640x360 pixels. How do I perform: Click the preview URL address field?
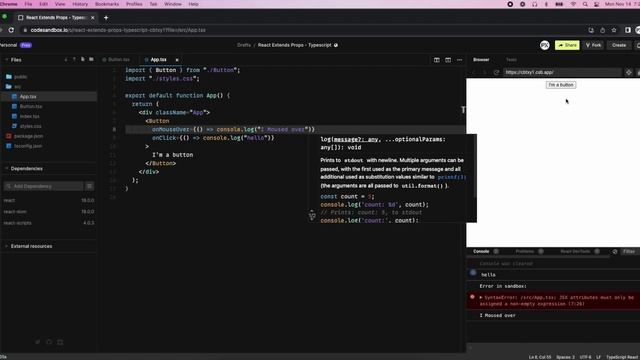pos(562,72)
